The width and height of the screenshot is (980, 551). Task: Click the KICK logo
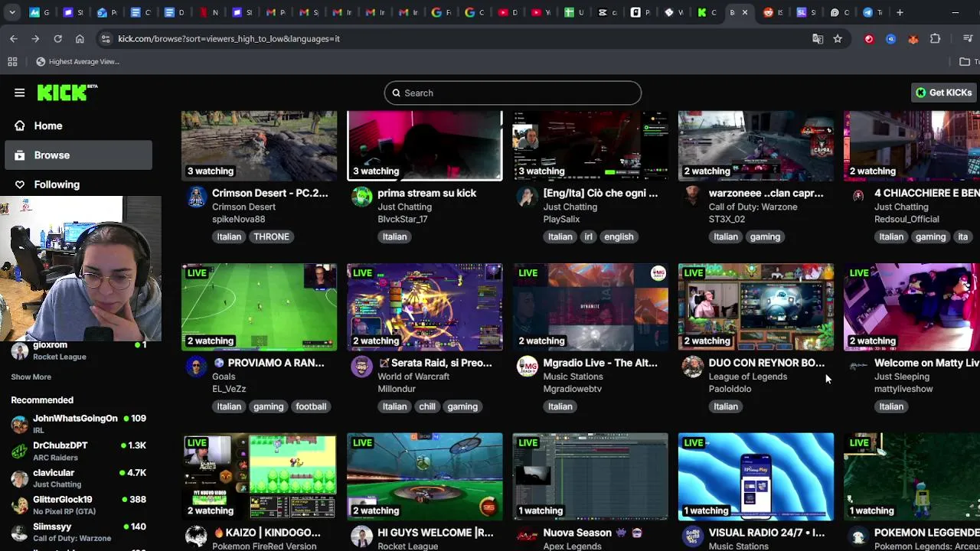(x=67, y=93)
